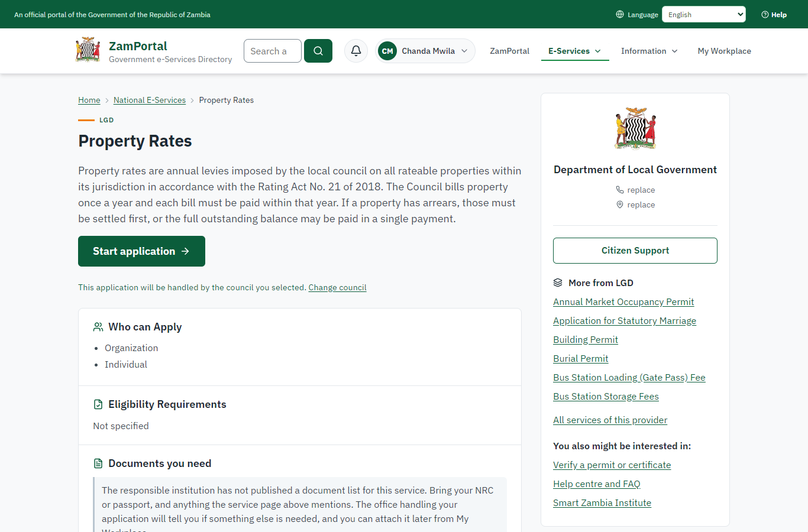
Task: Open Bus Station Loading (Gate Pass) Fee link
Action: 629,377
